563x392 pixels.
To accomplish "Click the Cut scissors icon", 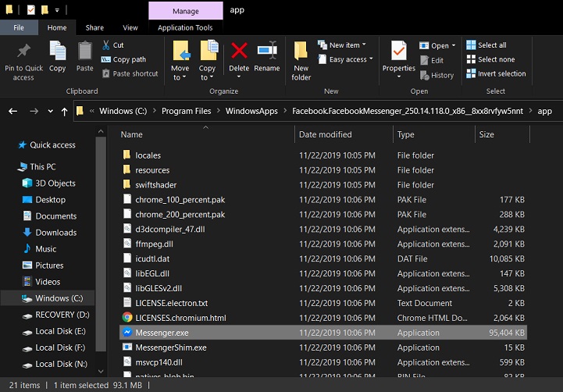I will tap(106, 45).
